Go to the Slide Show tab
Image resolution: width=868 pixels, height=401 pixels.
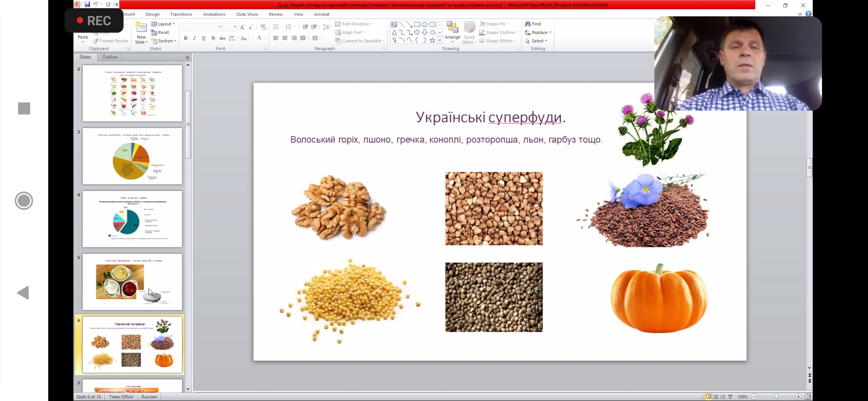click(247, 14)
